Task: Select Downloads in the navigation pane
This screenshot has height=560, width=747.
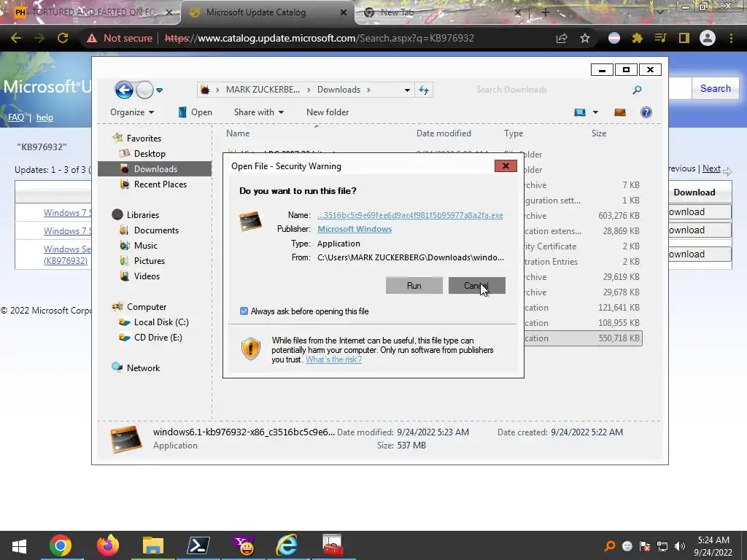Action: coord(155,169)
